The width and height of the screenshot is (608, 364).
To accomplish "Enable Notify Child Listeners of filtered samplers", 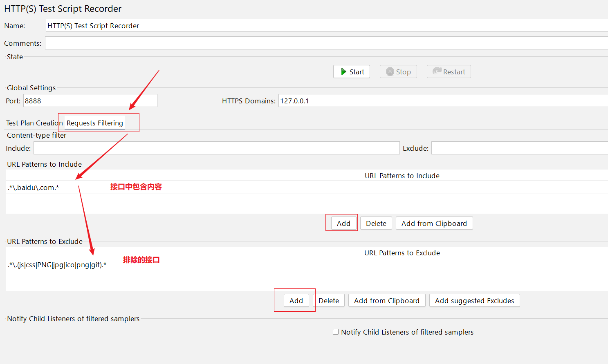I will pyautogui.click(x=336, y=332).
